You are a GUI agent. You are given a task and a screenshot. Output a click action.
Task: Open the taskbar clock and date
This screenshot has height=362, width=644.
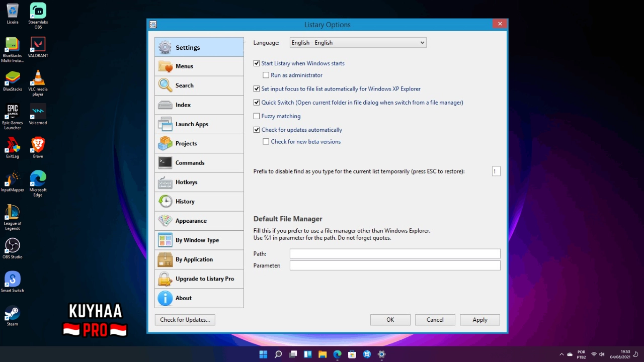(x=620, y=354)
